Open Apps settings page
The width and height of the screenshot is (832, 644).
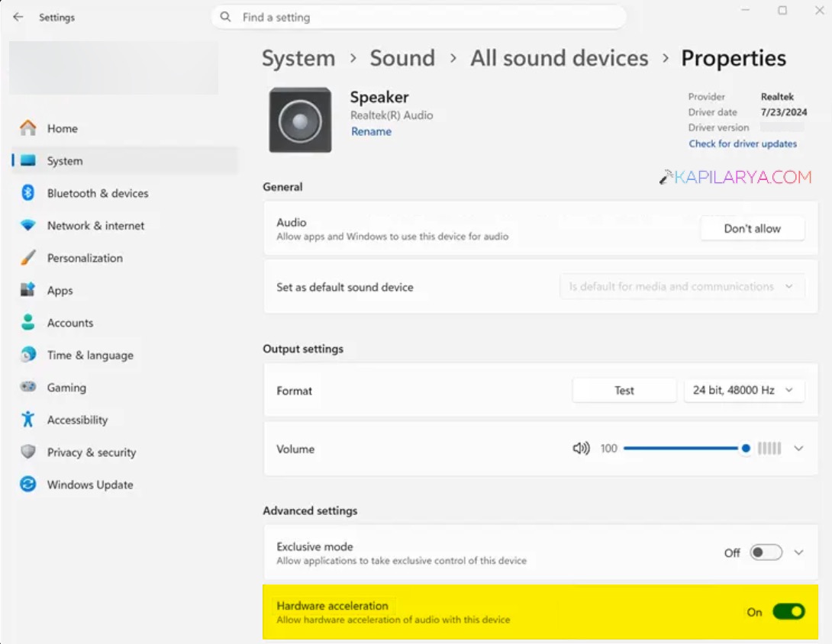click(124, 290)
